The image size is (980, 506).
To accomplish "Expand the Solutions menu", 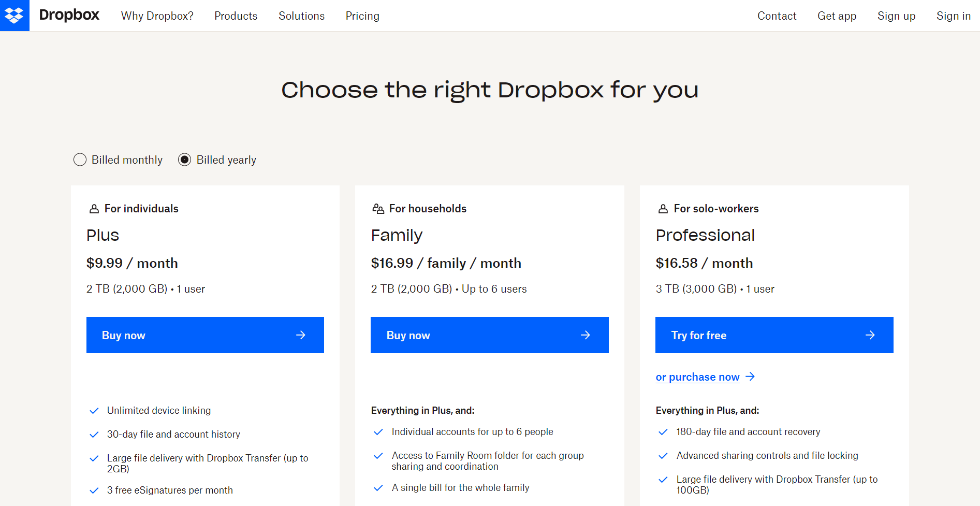I will pyautogui.click(x=301, y=16).
